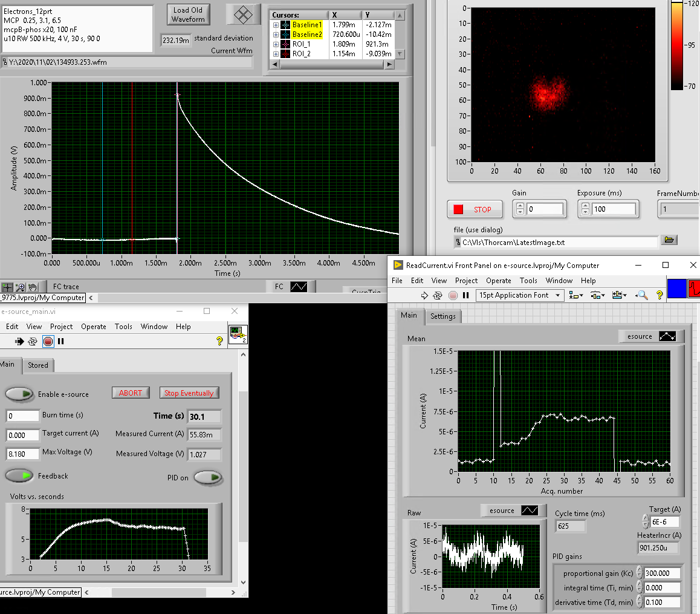
Task: Toggle the Enable e-source switch
Action: tap(19, 394)
